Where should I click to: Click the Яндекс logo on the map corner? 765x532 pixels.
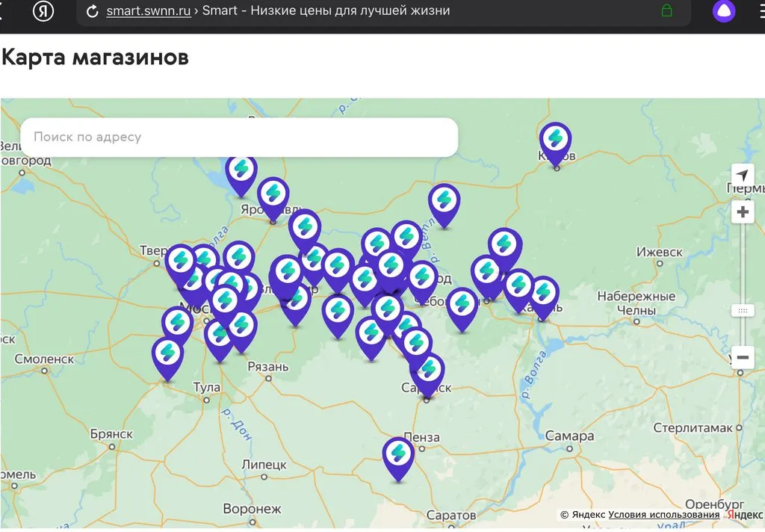[744, 515]
